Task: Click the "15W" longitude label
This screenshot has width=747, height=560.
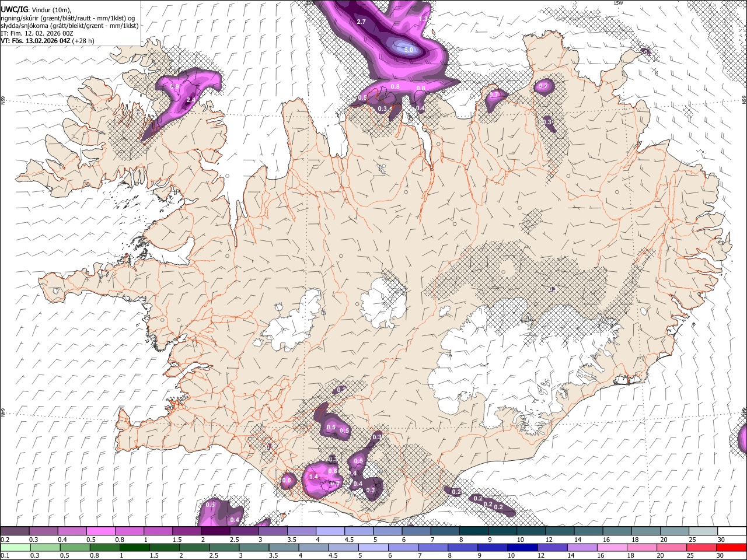Action: click(x=618, y=3)
